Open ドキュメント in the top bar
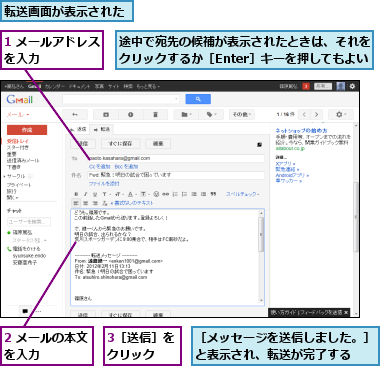 tap(79, 86)
